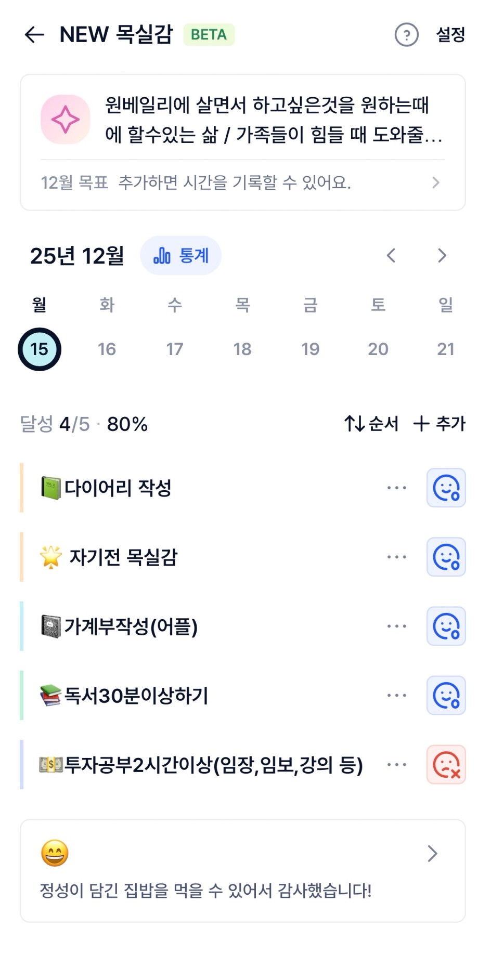Open 통계 statistics chart button

(x=180, y=256)
